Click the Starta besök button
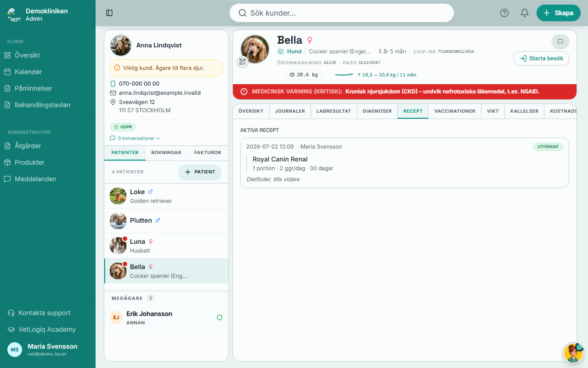The image size is (588, 368). (542, 58)
